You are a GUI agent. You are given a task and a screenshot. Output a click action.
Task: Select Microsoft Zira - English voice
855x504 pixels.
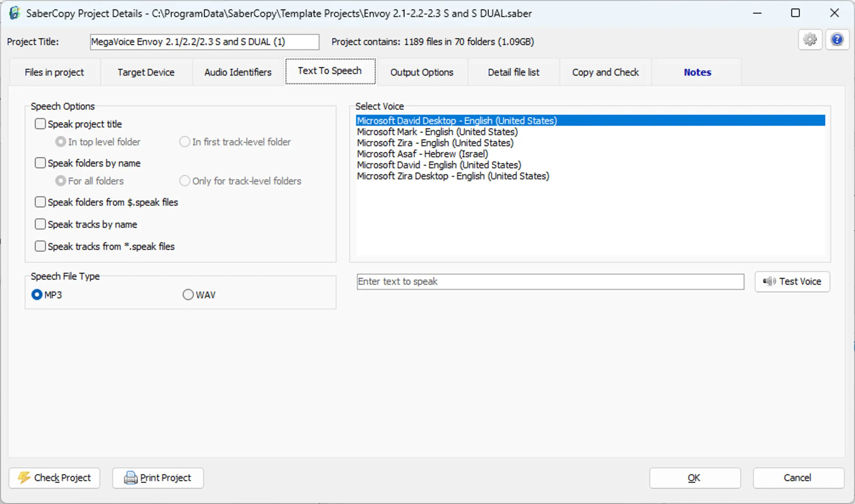click(590, 143)
